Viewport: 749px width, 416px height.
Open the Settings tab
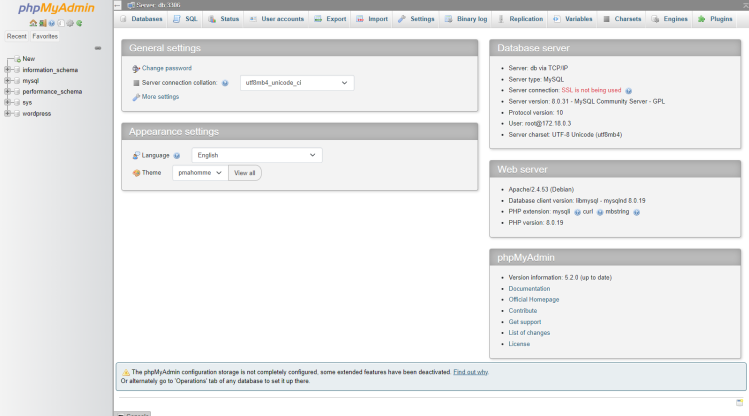(416, 19)
